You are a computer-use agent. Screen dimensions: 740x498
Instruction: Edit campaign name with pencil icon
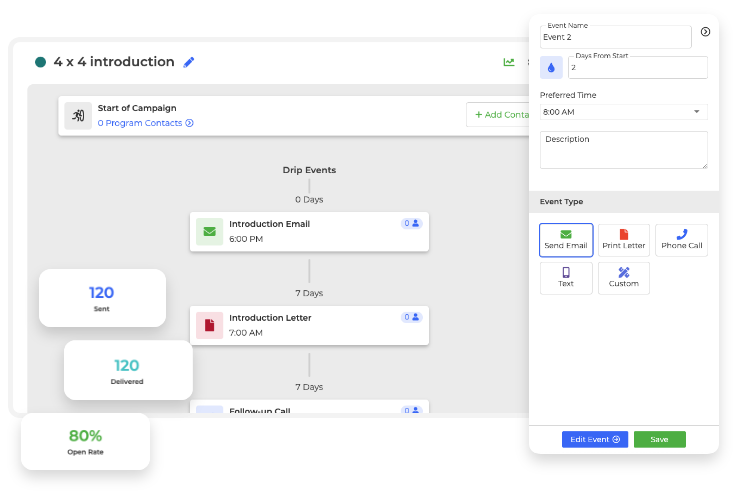pos(189,62)
